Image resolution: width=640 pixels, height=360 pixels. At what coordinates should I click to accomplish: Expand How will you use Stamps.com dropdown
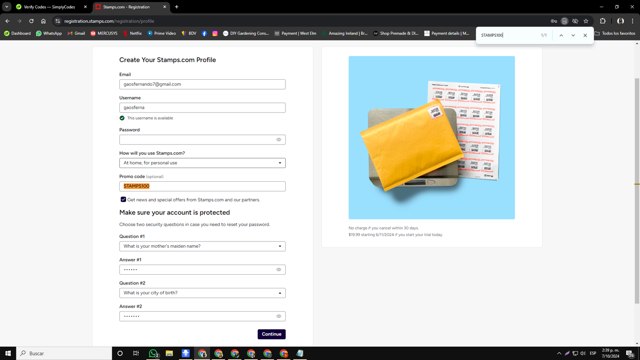(202, 163)
